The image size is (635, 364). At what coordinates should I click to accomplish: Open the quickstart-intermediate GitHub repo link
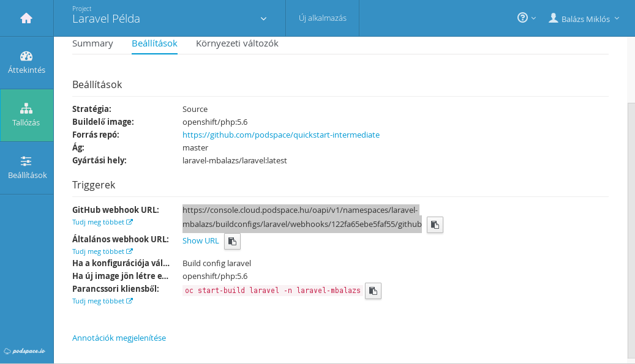coord(281,135)
